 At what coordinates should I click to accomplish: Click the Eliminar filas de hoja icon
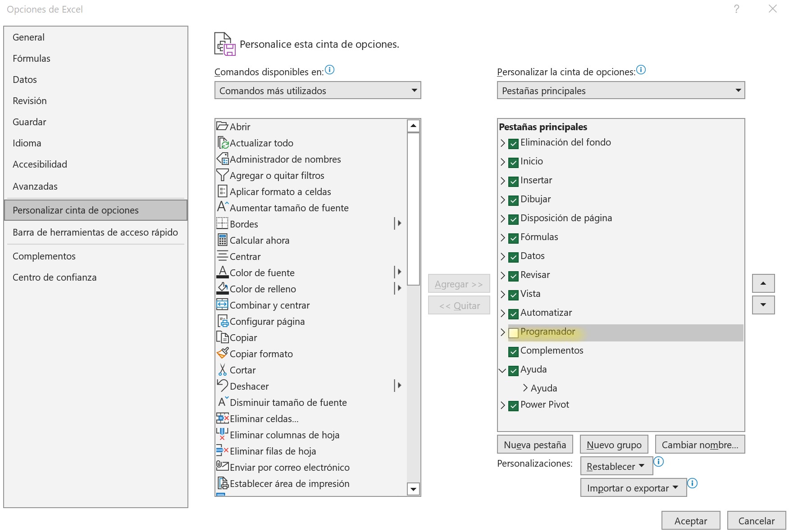coord(222,451)
